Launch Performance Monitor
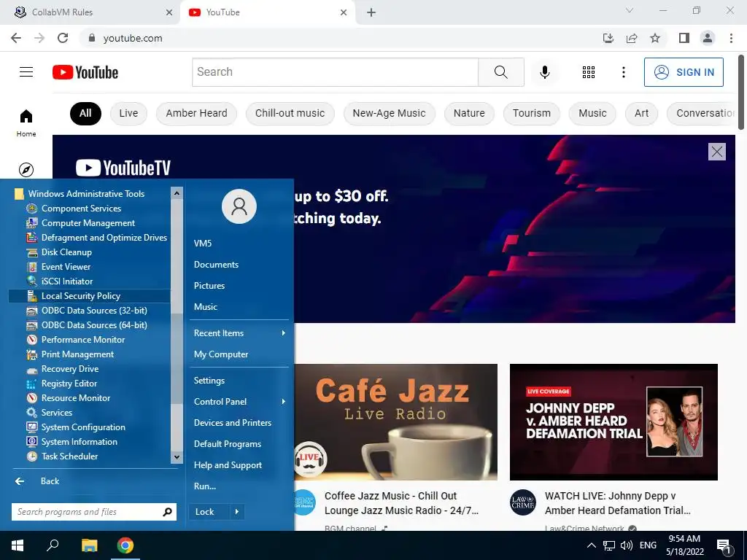Image resolution: width=747 pixels, height=560 pixels. click(83, 340)
